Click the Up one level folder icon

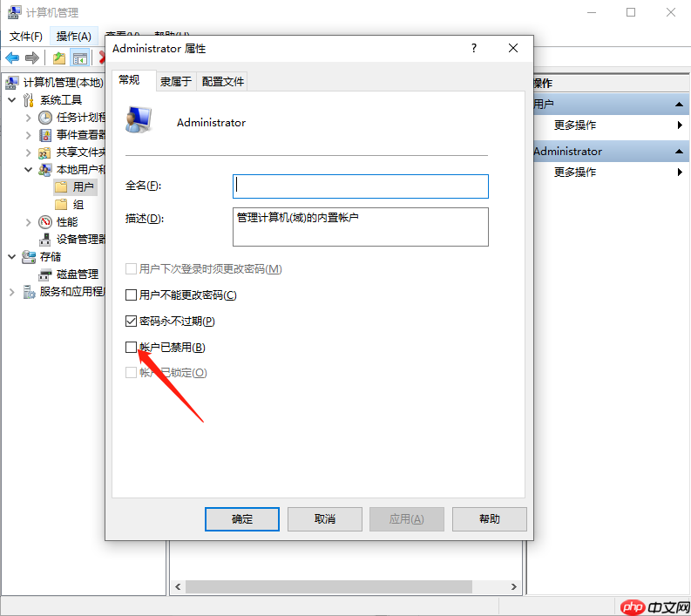(59, 58)
